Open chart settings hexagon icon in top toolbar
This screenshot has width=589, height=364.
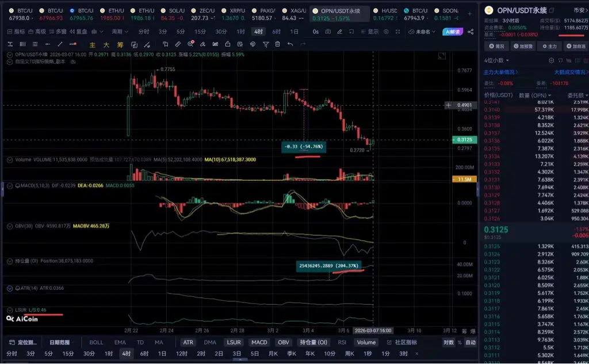coord(386,32)
